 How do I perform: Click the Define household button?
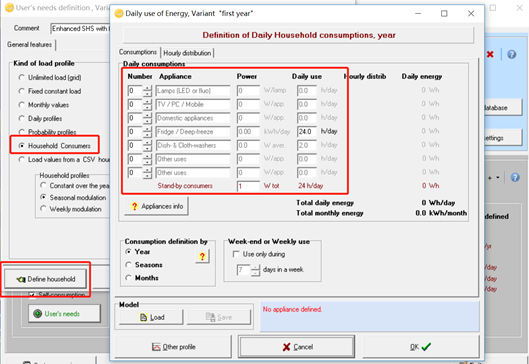coord(46,279)
